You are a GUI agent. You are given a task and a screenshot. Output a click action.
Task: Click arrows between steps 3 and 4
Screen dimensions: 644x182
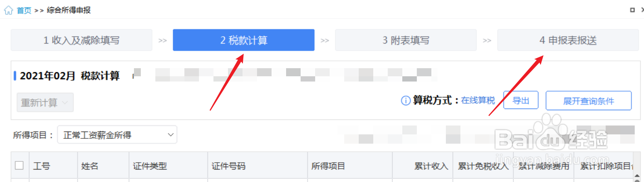click(487, 40)
